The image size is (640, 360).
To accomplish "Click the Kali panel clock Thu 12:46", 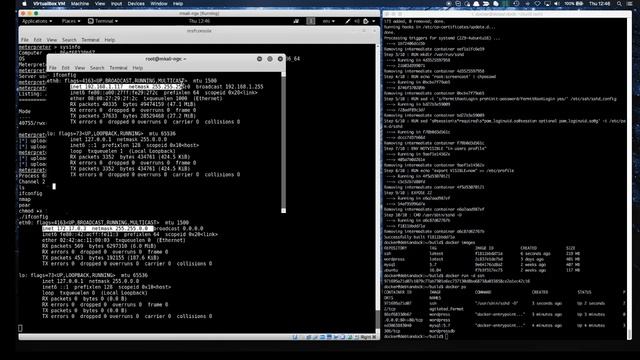I will 199,21.
